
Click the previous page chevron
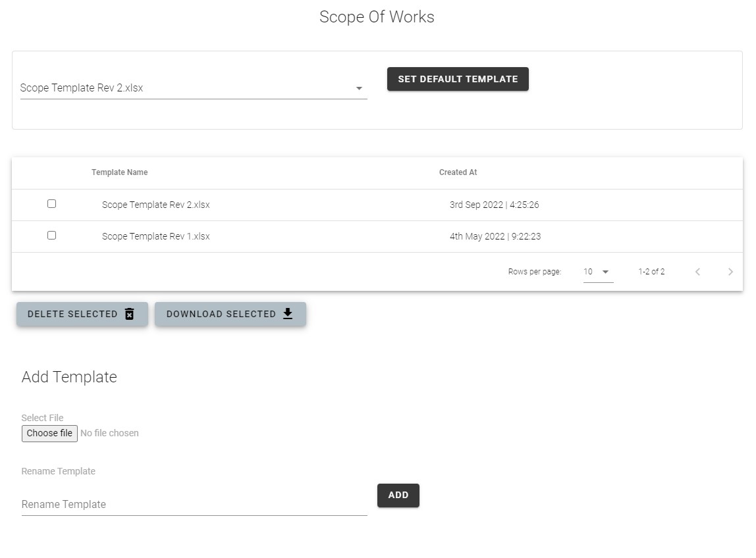point(697,271)
